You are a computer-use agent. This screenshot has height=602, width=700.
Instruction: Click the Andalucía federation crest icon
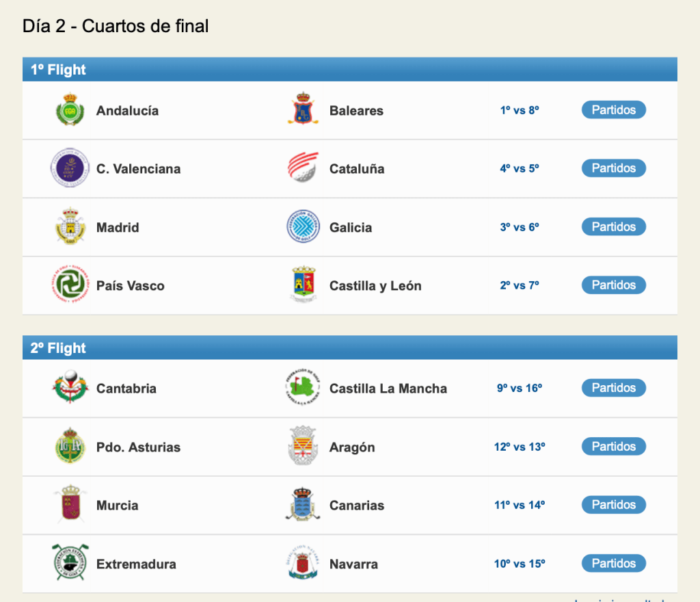coord(70,110)
